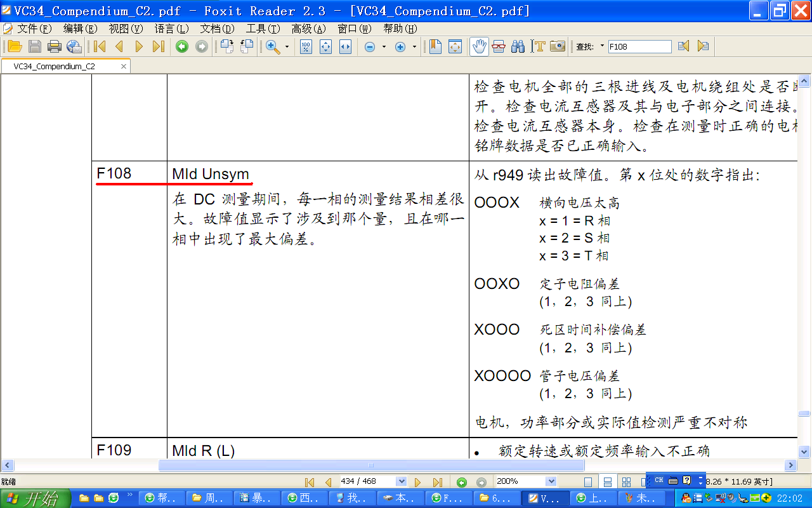This screenshot has width=812, height=508.
Task: Open the find options dropdown arrow
Action: pos(602,46)
